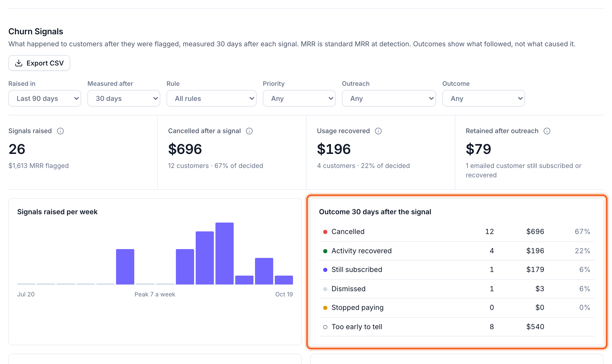The height and width of the screenshot is (364, 612).
Task: Open the Rule dropdown showing All rules
Action: pos(212,98)
